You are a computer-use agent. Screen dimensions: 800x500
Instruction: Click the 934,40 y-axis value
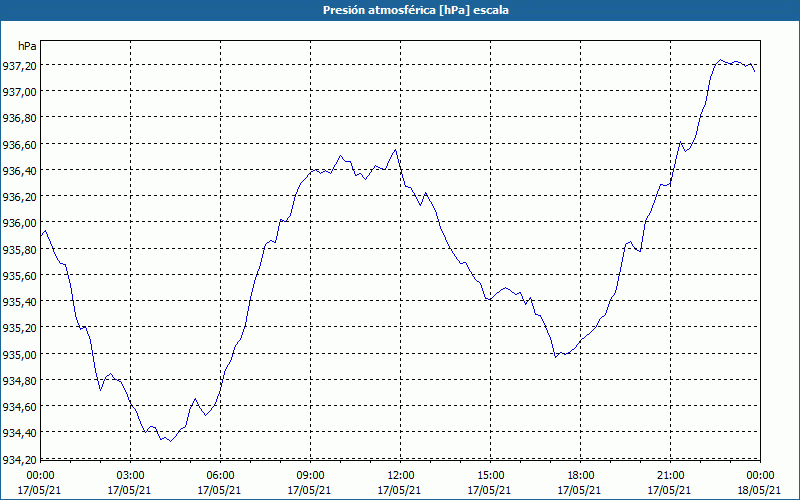coord(20,433)
